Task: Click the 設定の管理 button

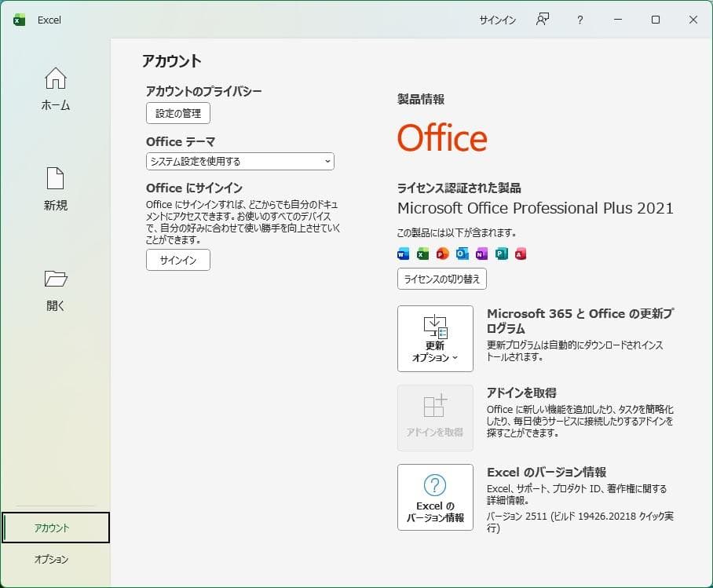Action: tap(177, 113)
